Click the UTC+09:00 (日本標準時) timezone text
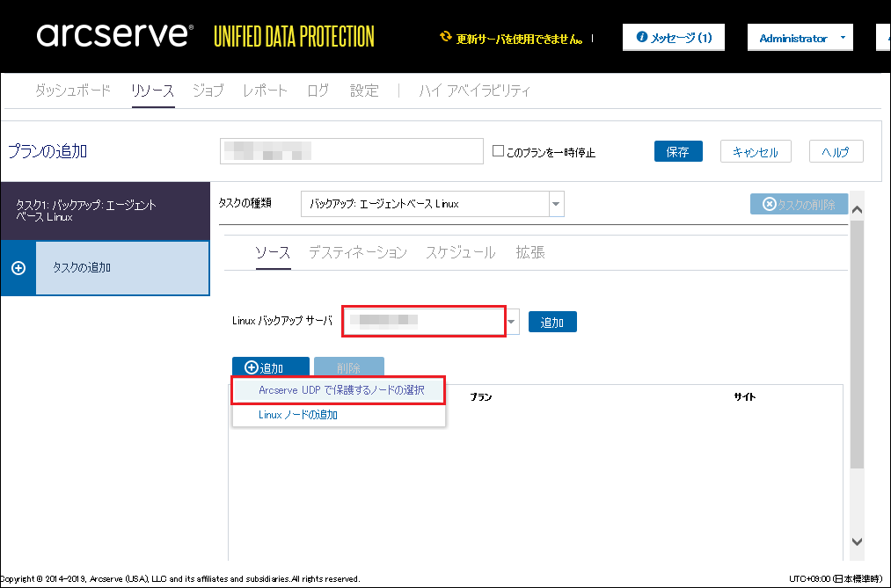The image size is (891, 588). (836, 579)
